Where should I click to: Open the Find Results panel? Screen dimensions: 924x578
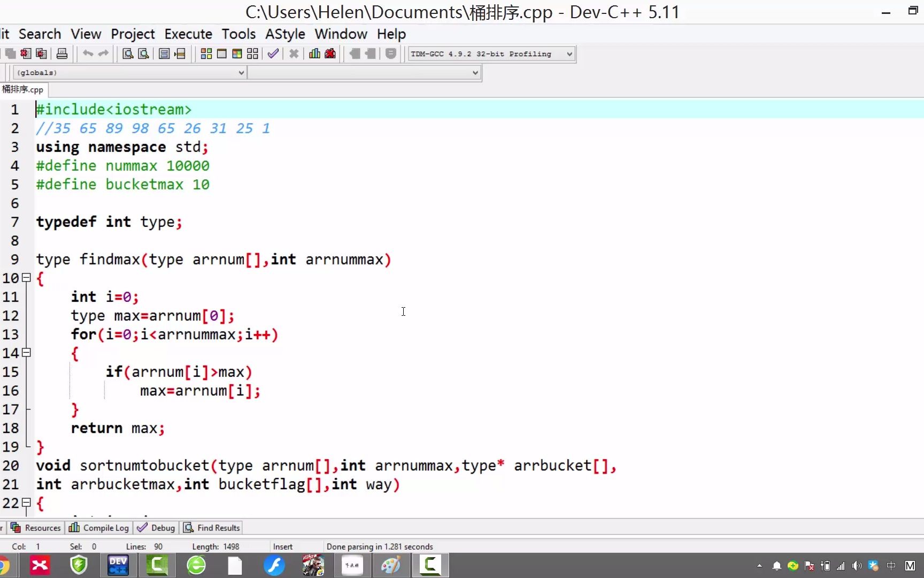coord(211,527)
